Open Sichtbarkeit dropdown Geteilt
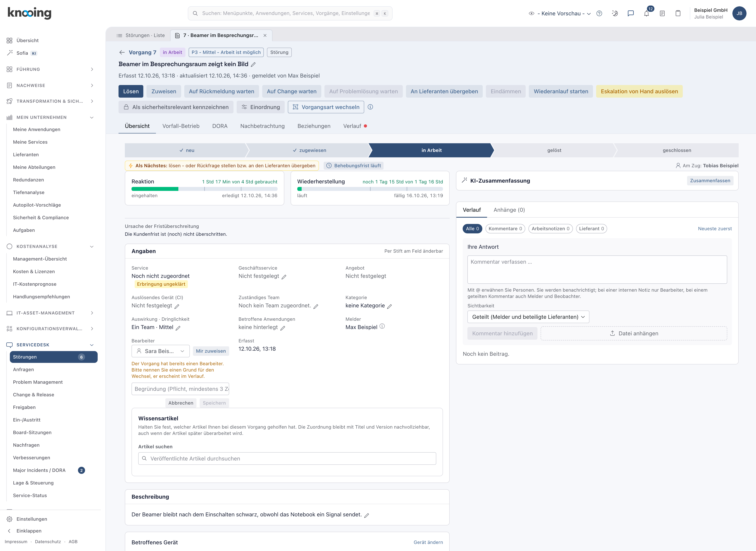 tap(528, 317)
